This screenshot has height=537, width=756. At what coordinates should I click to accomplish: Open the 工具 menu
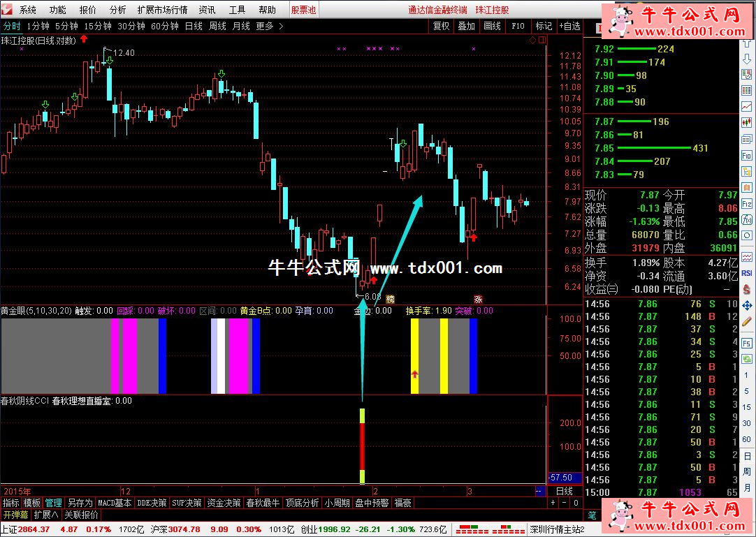click(x=238, y=10)
